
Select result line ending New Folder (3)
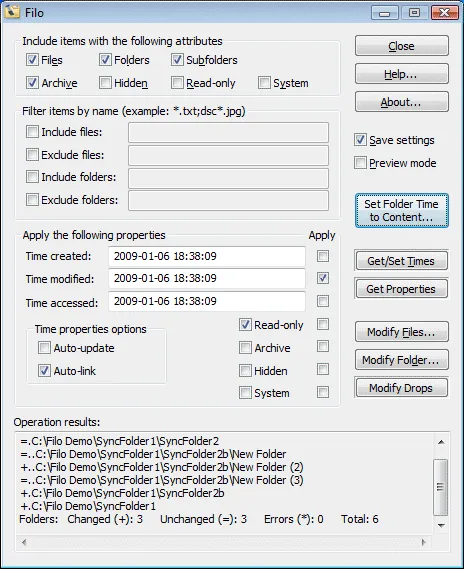(162, 480)
